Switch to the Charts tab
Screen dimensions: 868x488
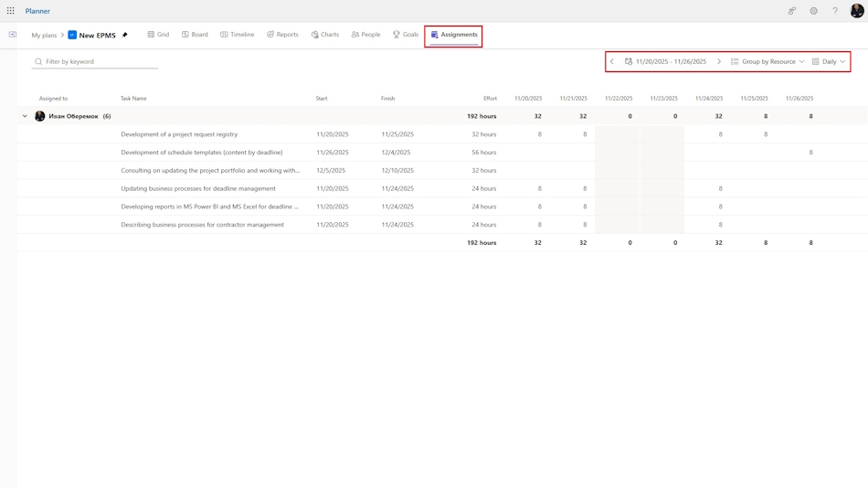[x=325, y=35]
